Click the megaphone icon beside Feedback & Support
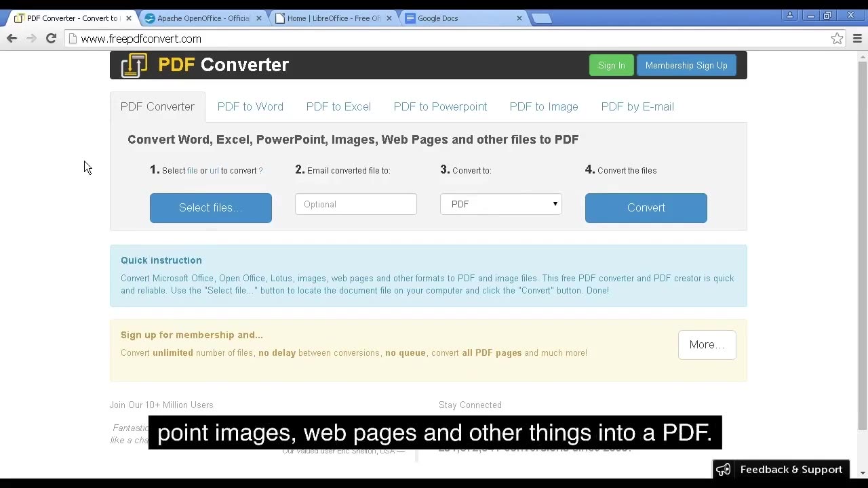This screenshot has height=488, width=868. click(724, 469)
